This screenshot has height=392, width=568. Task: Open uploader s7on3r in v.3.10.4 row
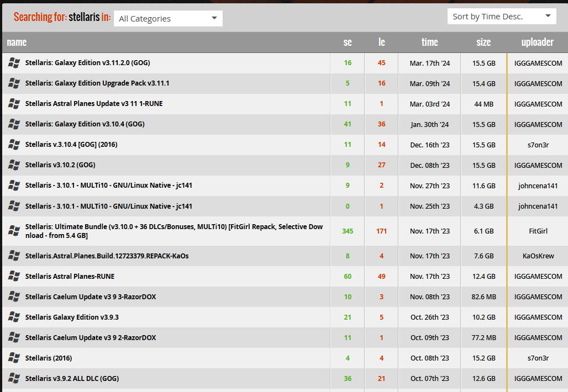coord(538,145)
